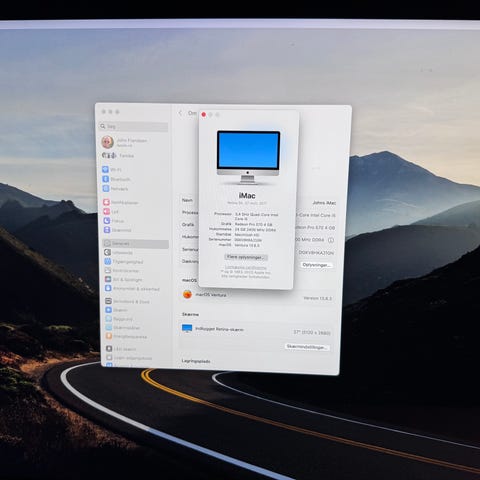Select Baggrund wallpaper settings
This screenshot has height=480, width=480.
point(119,319)
